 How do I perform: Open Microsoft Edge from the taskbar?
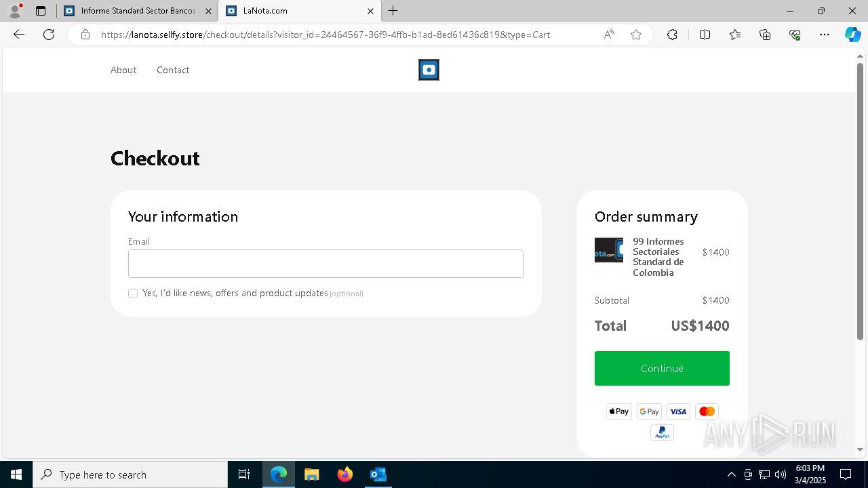279,474
